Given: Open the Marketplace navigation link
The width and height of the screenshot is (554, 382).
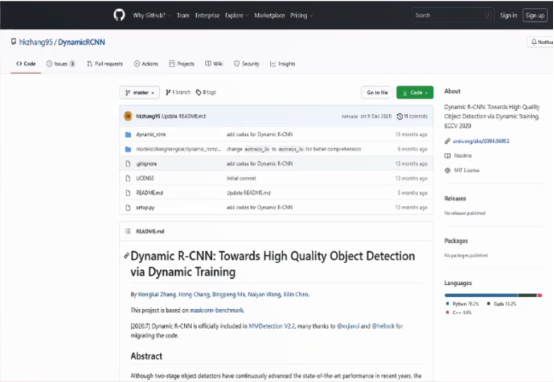Looking at the screenshot, I should click(x=270, y=15).
